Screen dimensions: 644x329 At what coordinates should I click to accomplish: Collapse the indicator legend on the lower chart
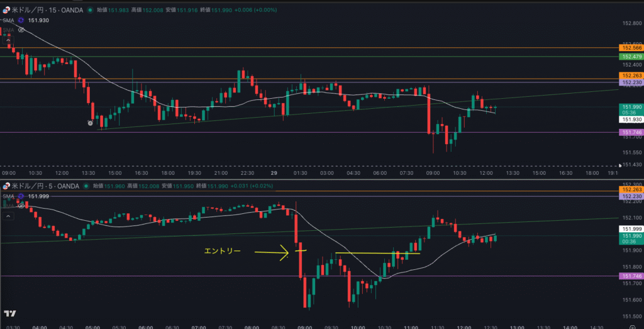point(8,216)
